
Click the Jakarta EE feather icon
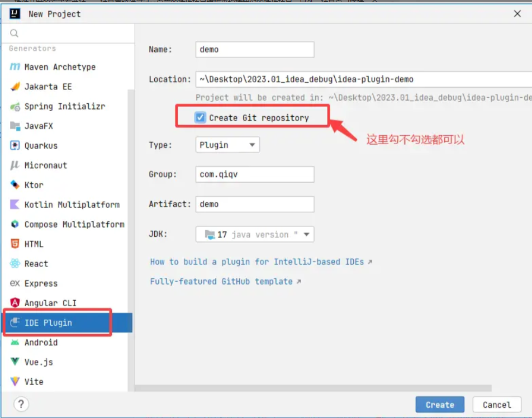pos(15,86)
